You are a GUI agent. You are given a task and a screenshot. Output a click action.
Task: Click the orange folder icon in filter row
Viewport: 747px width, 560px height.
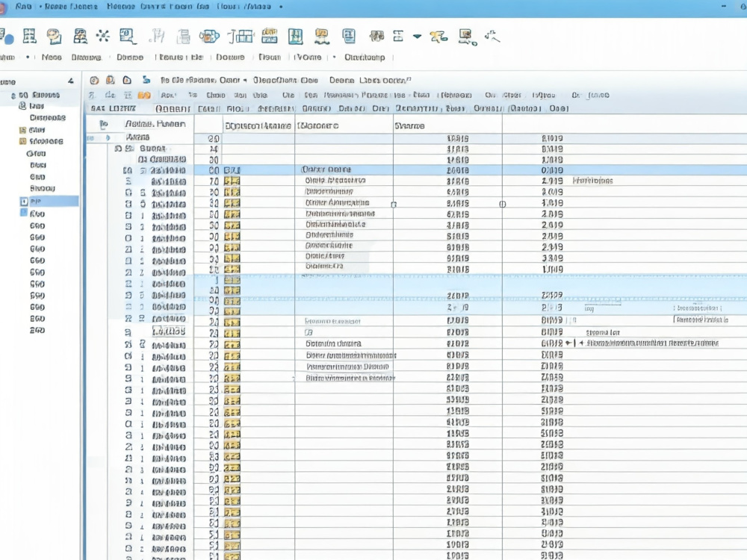click(x=144, y=96)
